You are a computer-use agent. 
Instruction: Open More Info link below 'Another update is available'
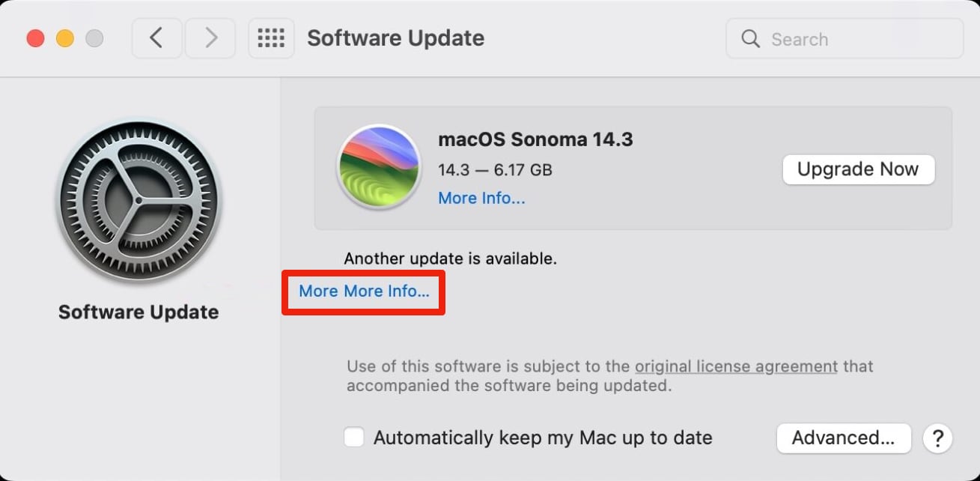pyautogui.click(x=364, y=291)
